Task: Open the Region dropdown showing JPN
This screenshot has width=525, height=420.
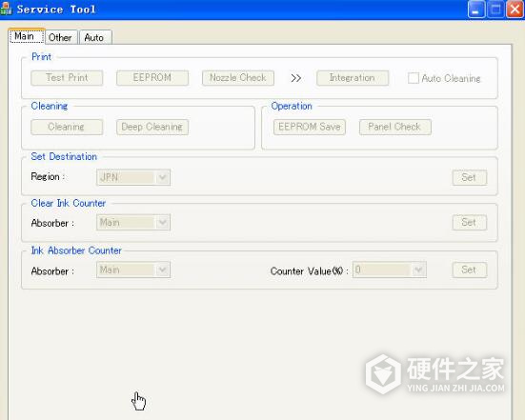Action: click(133, 177)
